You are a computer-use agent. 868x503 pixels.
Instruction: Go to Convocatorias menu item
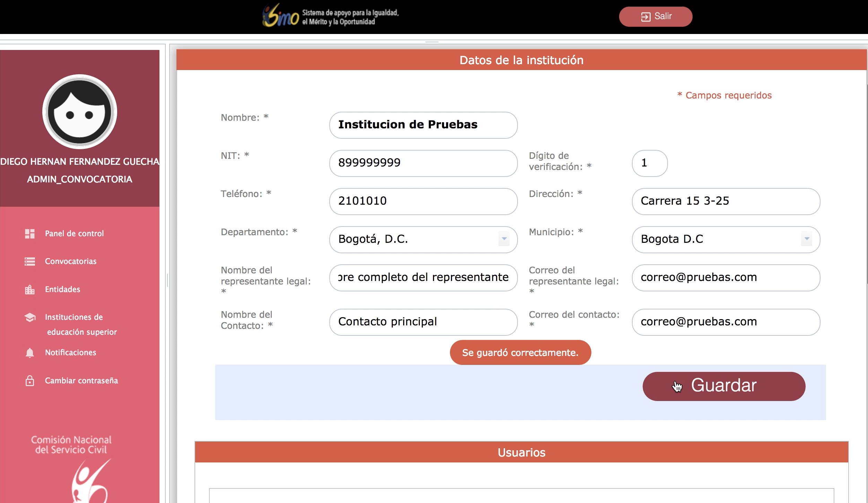point(71,262)
